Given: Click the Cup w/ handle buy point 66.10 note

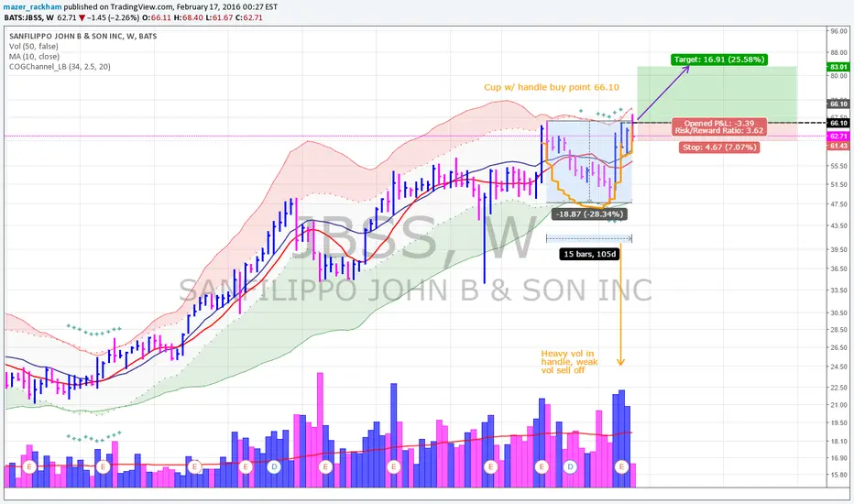Looking at the screenshot, I should pos(552,87).
